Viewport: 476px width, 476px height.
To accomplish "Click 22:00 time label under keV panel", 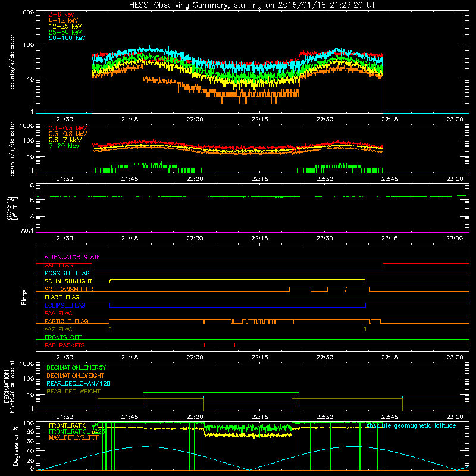I will pos(195,120).
